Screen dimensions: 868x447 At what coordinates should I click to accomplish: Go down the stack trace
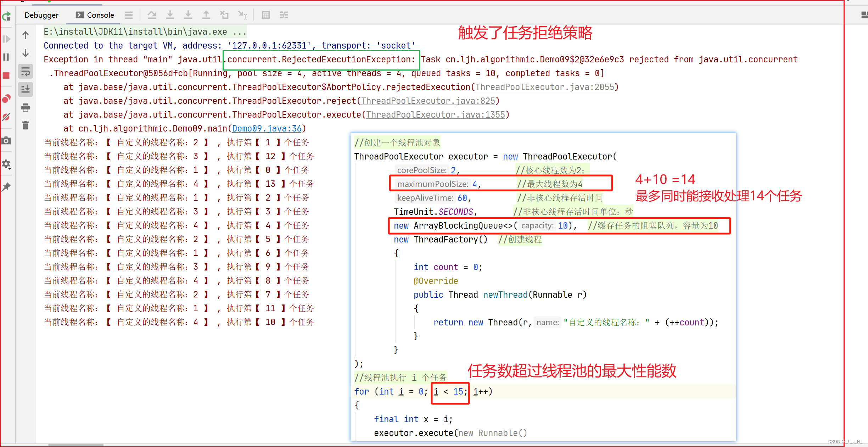pyautogui.click(x=26, y=53)
